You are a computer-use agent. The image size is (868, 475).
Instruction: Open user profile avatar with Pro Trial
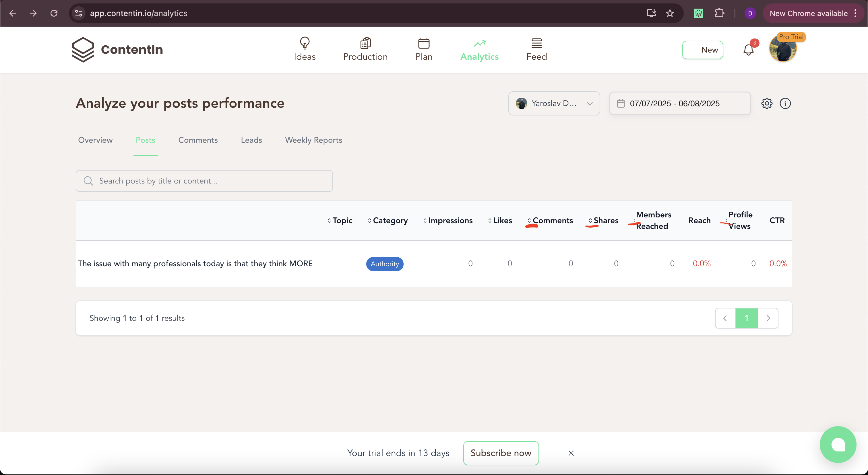(783, 49)
